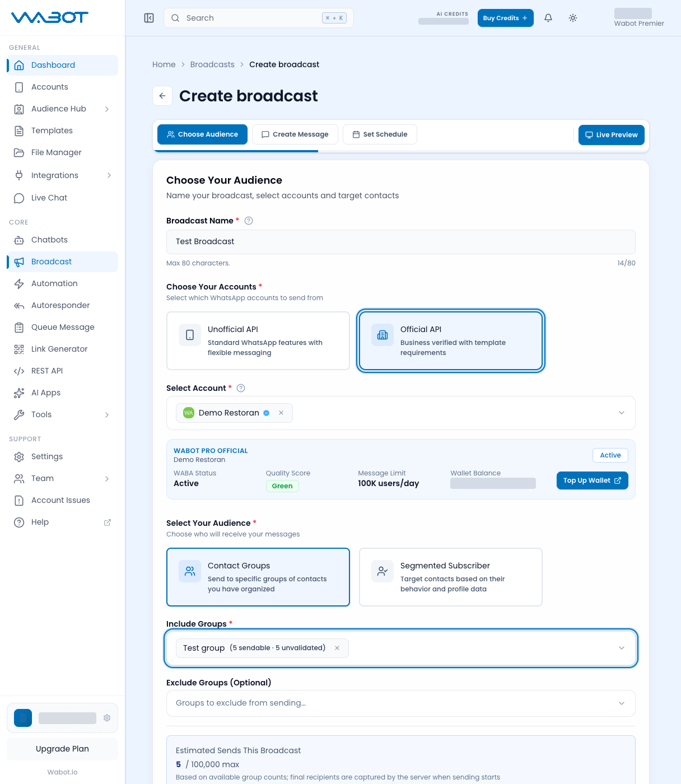Viewport: 681px width, 784px height.
Task: Open Include Groups dropdown arrow
Action: coord(622,648)
